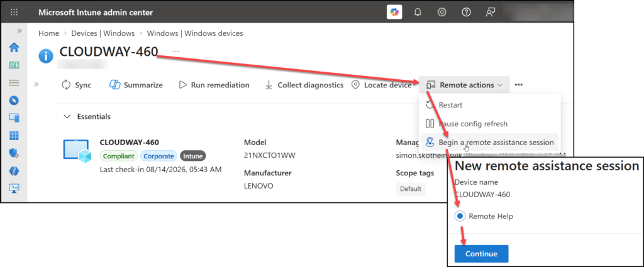Click the Windows | Windows devices breadcrumb
Image resolution: width=644 pixels, height=267 pixels.
click(195, 33)
